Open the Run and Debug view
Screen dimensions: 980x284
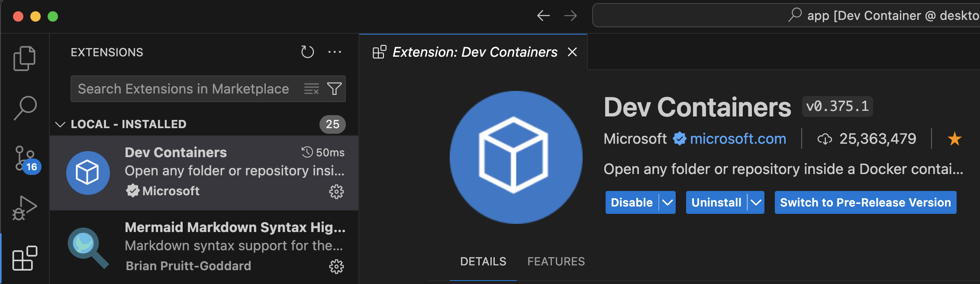[25, 208]
